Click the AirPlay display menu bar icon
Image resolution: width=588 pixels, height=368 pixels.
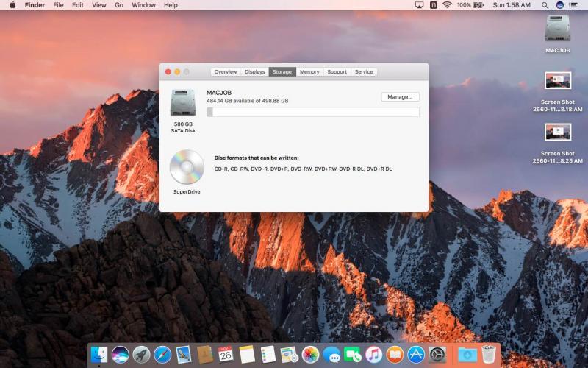point(419,5)
